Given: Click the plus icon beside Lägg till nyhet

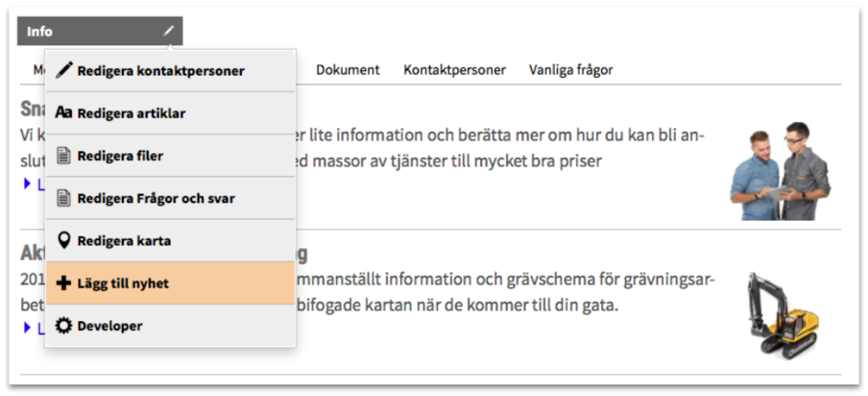Looking at the screenshot, I should [64, 283].
